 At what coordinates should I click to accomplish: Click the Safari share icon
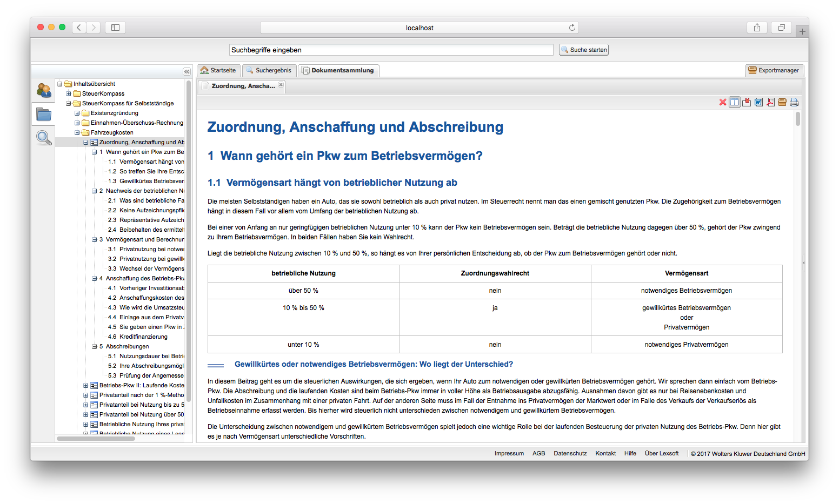(x=757, y=27)
